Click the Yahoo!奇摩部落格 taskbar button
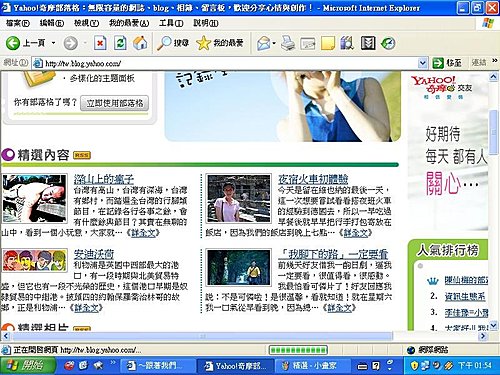500x375 pixels. pos(235,366)
